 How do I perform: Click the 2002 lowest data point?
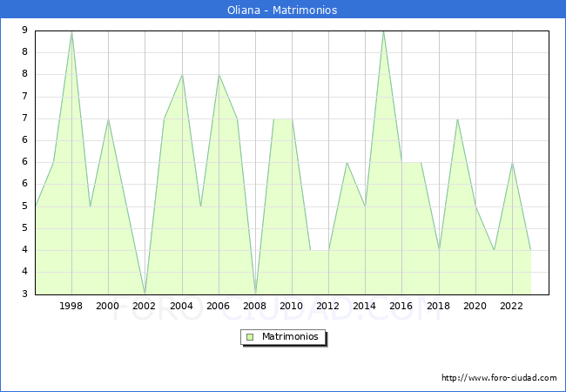pos(145,294)
